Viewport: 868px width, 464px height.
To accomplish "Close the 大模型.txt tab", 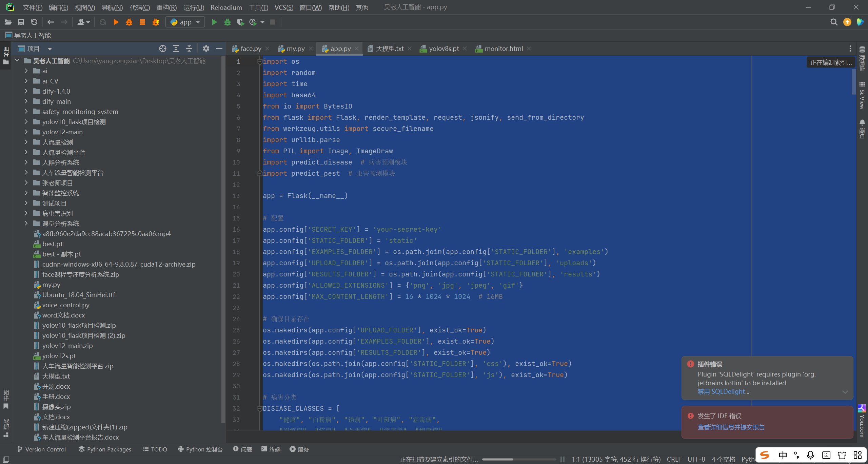I will 410,49.
